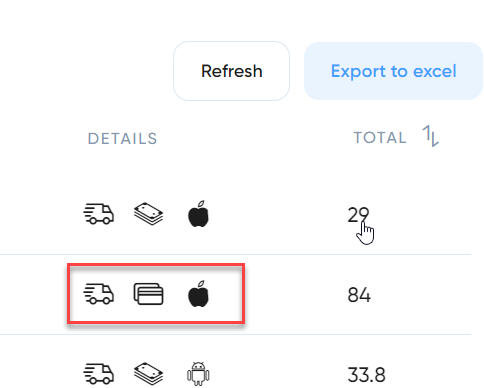484x388 pixels.
Task: Export the table to excel
Action: tap(393, 71)
